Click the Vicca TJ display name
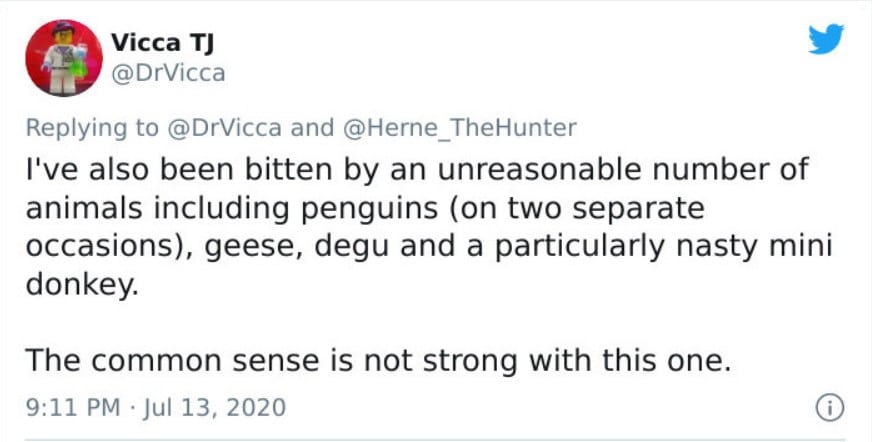872x442 pixels. point(161,43)
